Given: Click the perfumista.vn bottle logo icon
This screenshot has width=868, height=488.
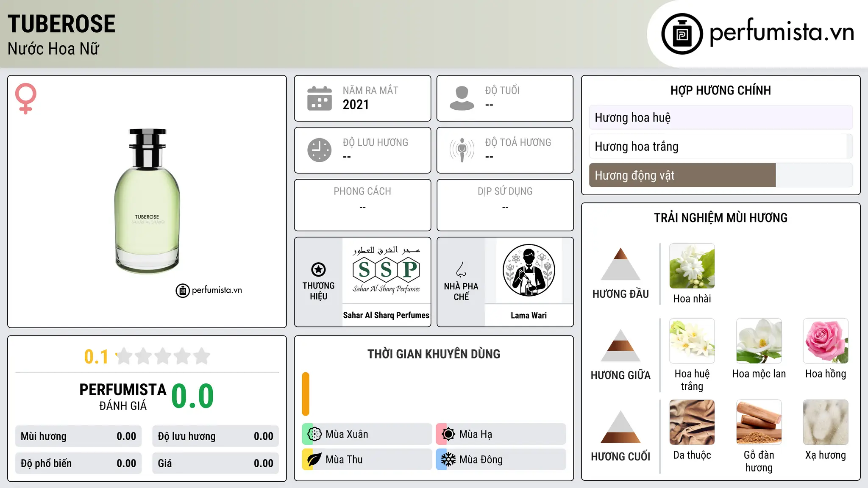Looking at the screenshot, I should click(682, 34).
